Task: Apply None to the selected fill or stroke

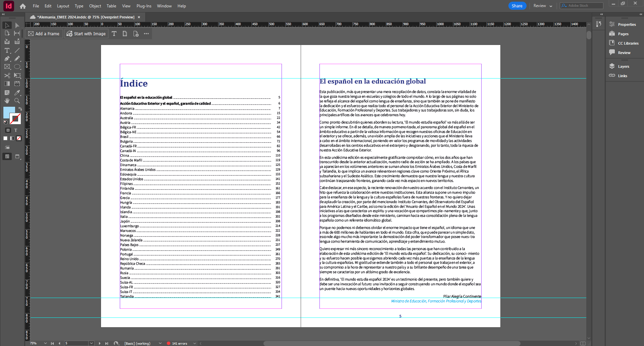Action: pos(19,138)
